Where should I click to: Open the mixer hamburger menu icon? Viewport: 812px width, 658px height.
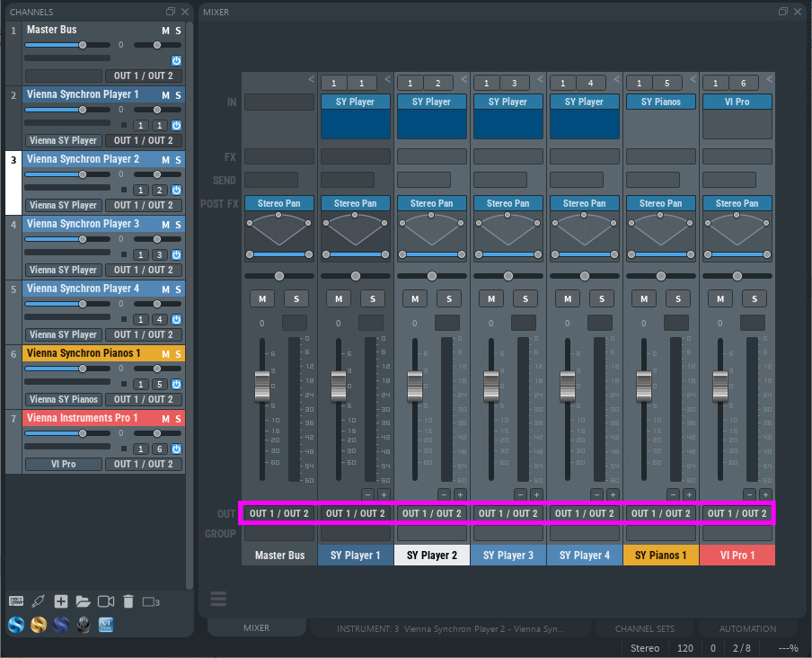pos(218,599)
